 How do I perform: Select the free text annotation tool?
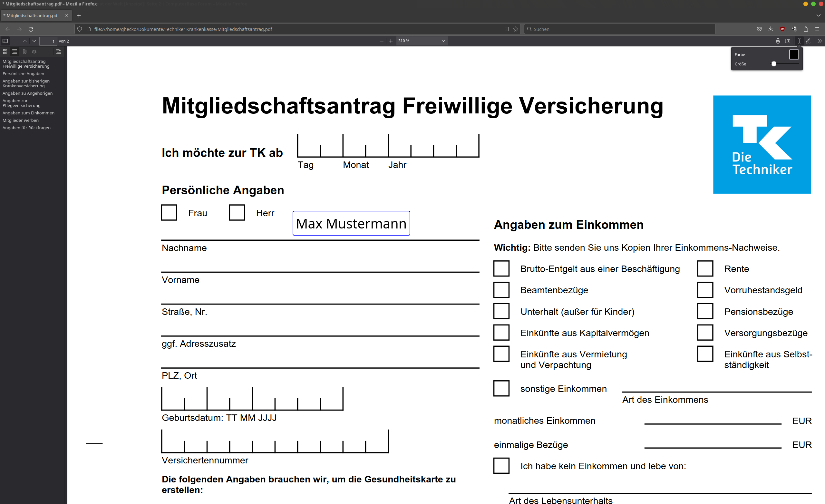click(x=799, y=41)
